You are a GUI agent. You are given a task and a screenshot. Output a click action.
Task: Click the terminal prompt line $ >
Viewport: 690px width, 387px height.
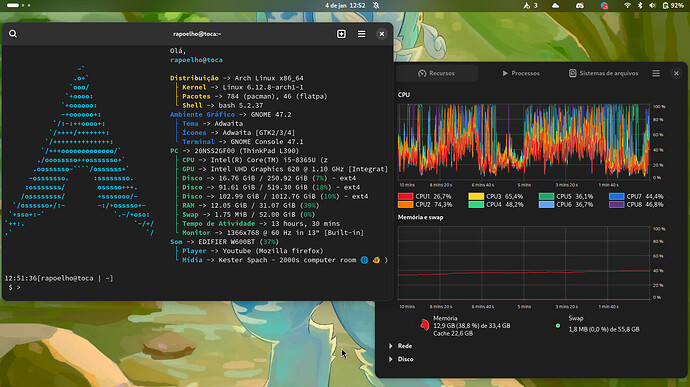15,287
